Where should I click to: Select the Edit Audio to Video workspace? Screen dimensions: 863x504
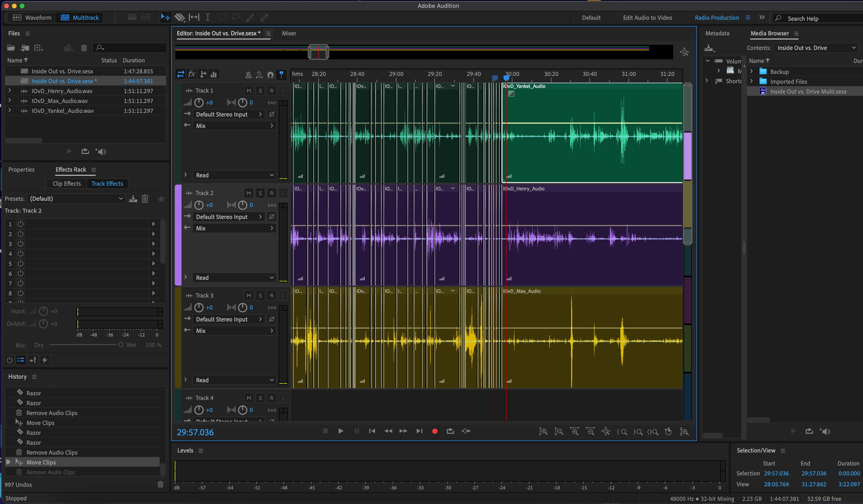(647, 17)
